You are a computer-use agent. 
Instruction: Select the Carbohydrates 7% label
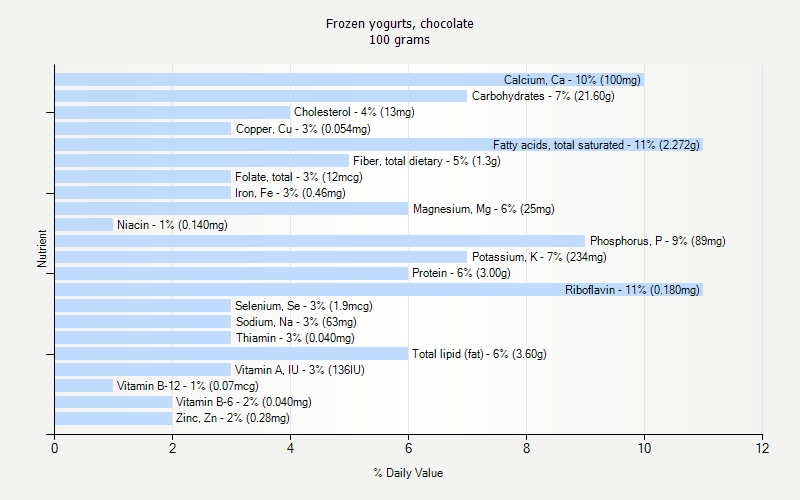[x=543, y=96]
